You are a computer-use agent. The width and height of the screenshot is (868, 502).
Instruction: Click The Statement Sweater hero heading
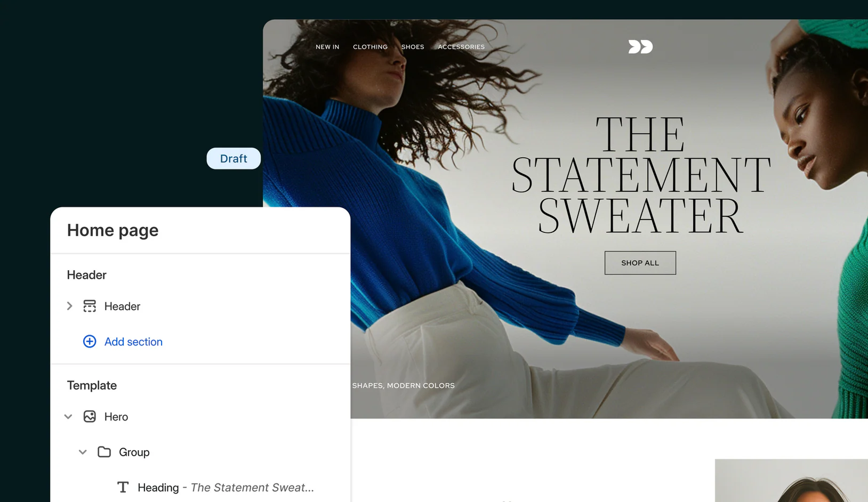pyautogui.click(x=641, y=175)
